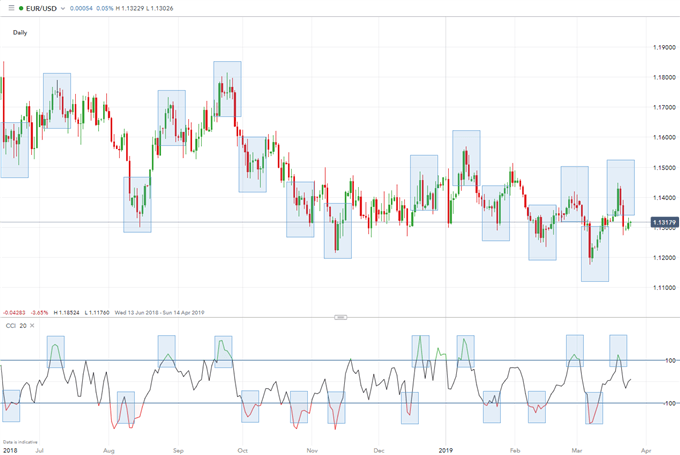Click the H 1.13229 daily high

pyautogui.click(x=130, y=8)
